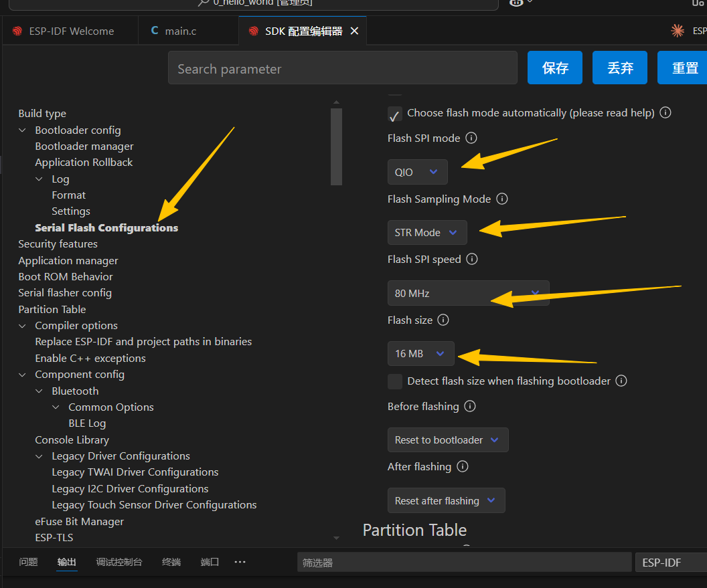This screenshot has width=707, height=588.
Task: Open the Reset to bootloader dropdown
Action: (x=448, y=439)
